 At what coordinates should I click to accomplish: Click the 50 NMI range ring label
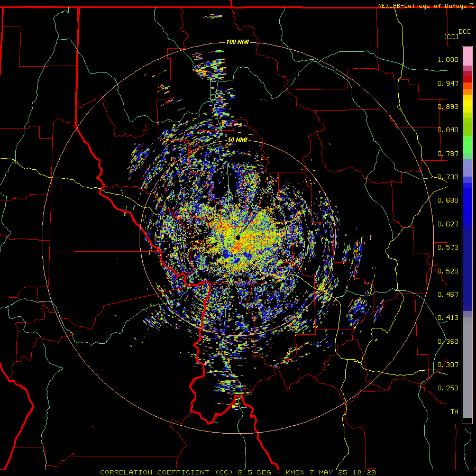237,140
